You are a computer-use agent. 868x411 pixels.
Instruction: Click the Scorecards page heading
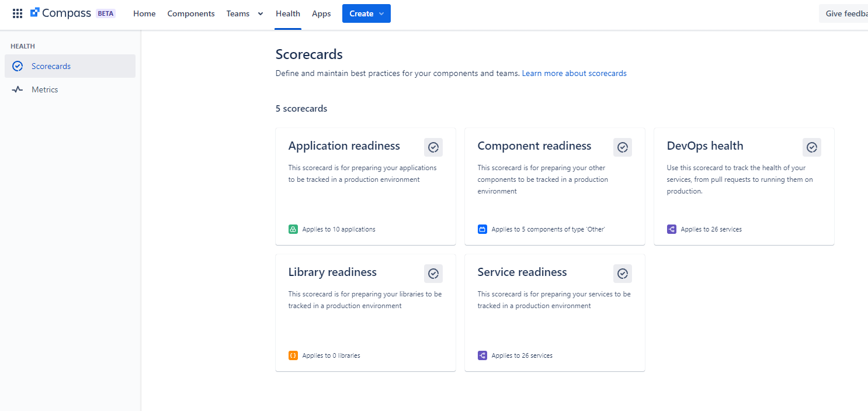[309, 54]
